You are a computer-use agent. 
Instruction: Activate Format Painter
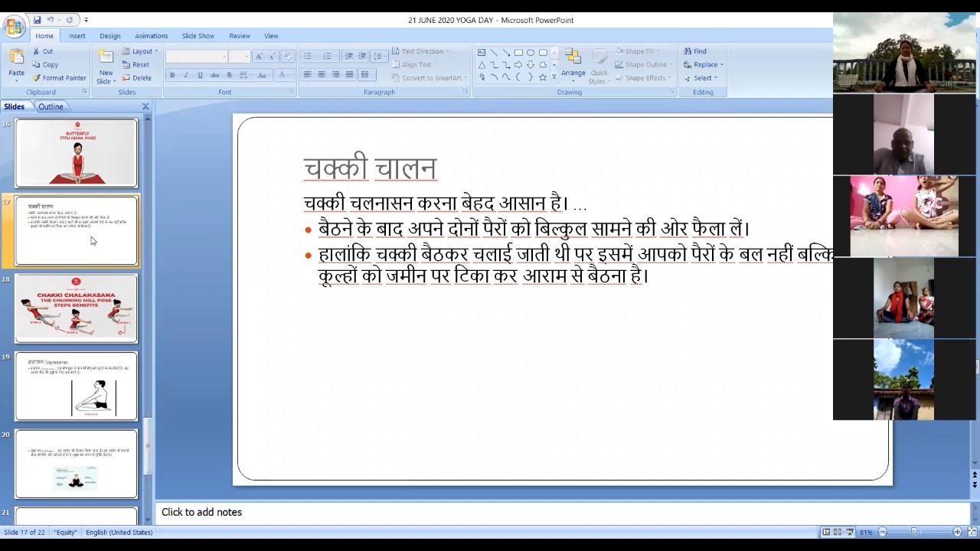click(59, 78)
